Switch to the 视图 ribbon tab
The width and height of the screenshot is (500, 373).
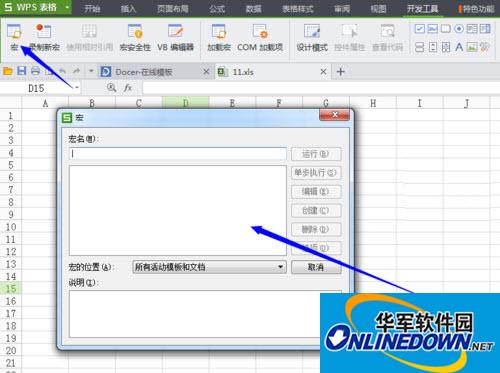[378, 8]
